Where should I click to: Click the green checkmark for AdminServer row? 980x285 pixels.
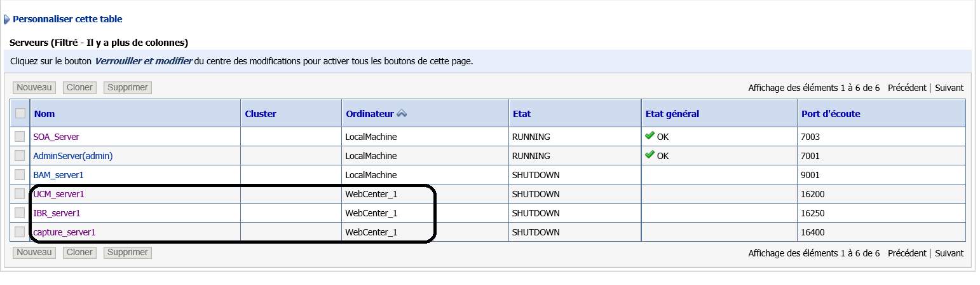click(649, 155)
